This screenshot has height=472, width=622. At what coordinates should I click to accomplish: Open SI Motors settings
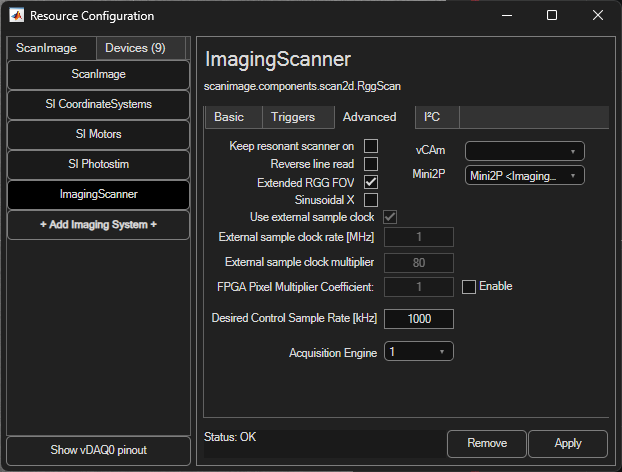click(98, 134)
